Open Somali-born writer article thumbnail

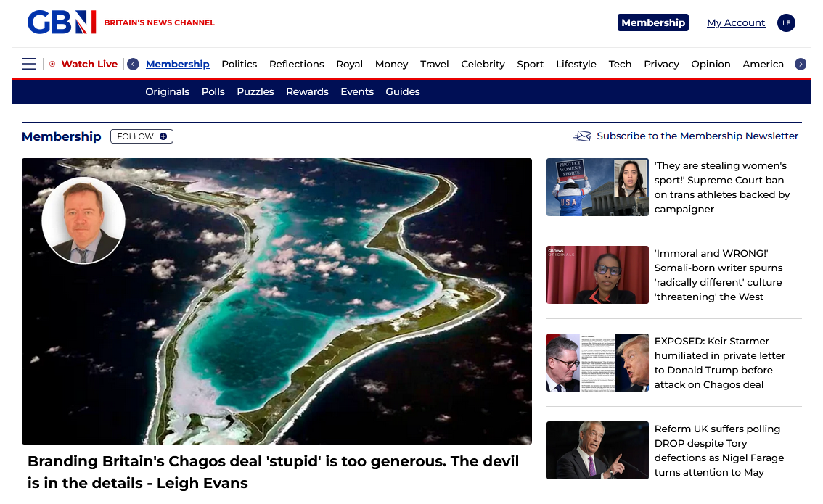click(x=597, y=275)
